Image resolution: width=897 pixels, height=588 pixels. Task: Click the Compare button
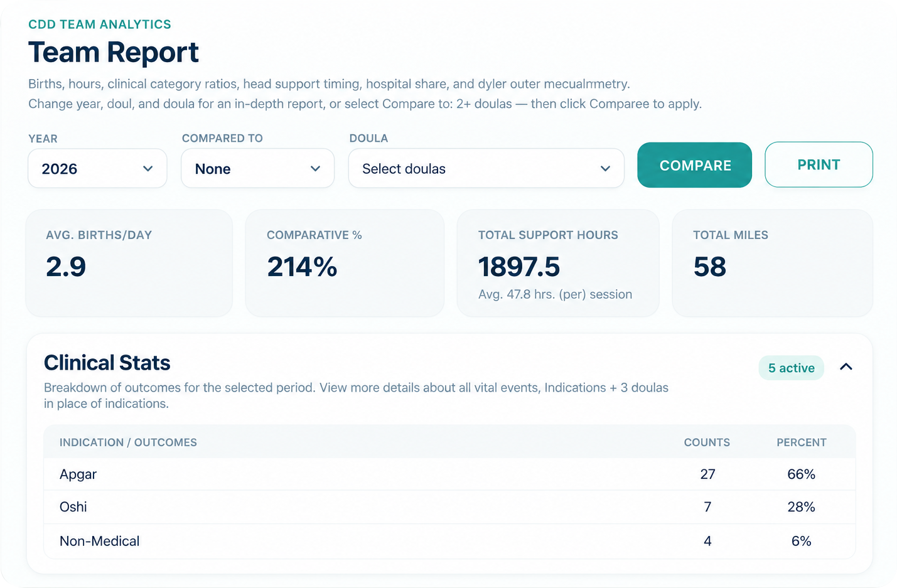click(694, 165)
